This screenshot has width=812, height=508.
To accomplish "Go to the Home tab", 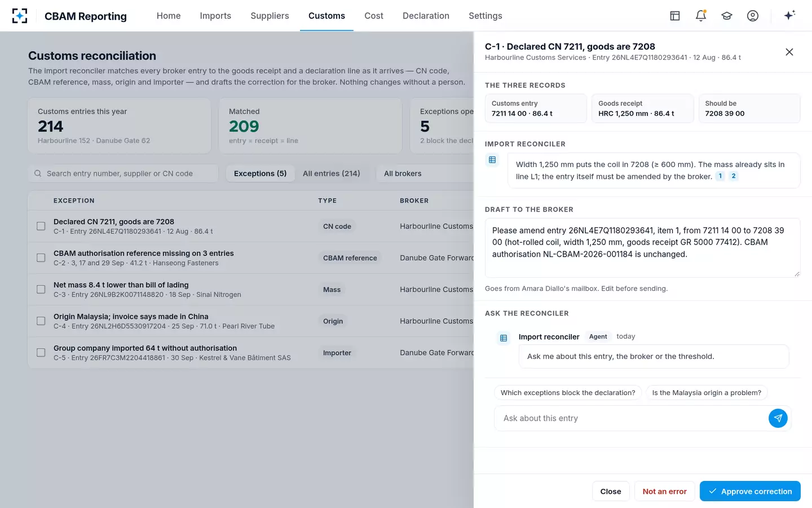I will (x=169, y=16).
